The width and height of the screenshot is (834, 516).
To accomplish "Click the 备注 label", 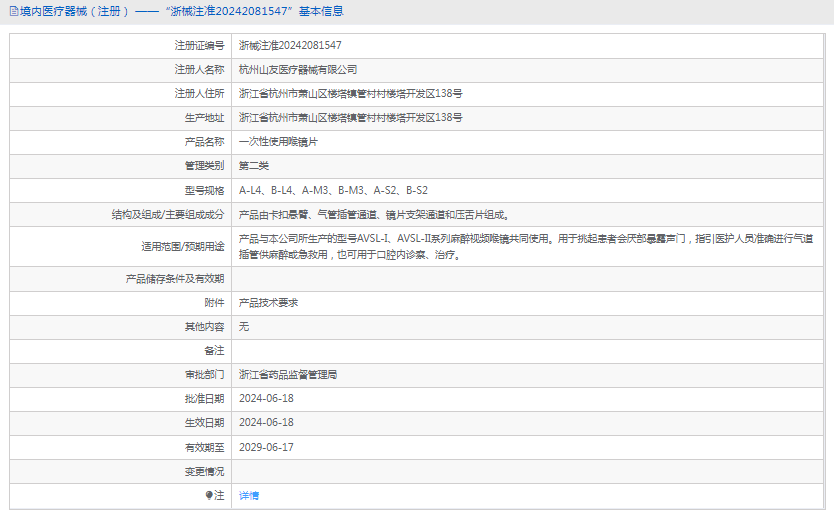I will click(x=214, y=351).
